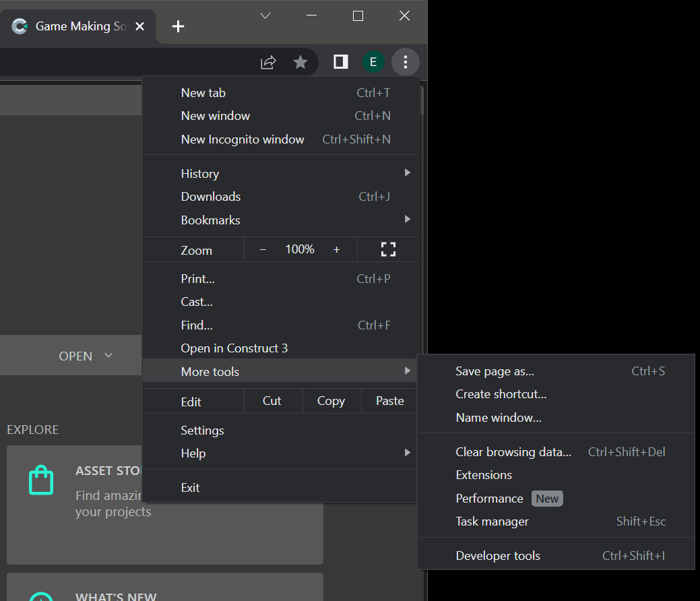Screen dimensions: 700x601
Task: Close the Game Making tab
Action: coord(139,26)
